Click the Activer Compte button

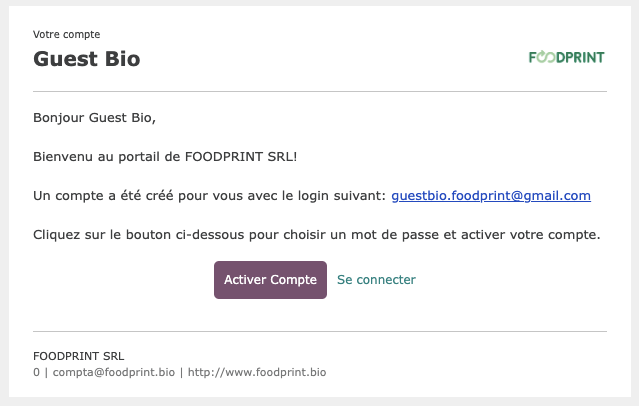tap(270, 280)
